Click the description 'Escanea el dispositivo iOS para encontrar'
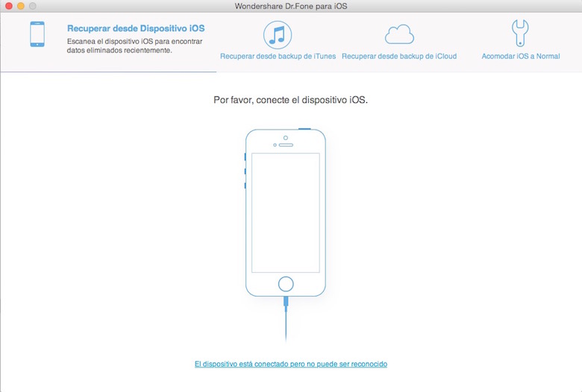Image resolution: width=582 pixels, height=392 pixels. pyautogui.click(x=135, y=42)
